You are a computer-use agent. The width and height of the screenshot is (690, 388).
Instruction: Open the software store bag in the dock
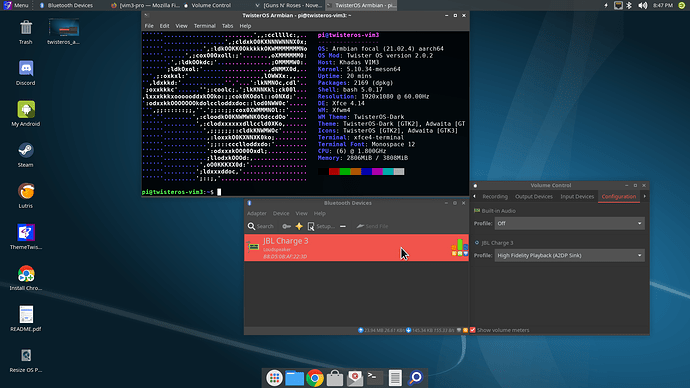pyautogui.click(x=335, y=378)
